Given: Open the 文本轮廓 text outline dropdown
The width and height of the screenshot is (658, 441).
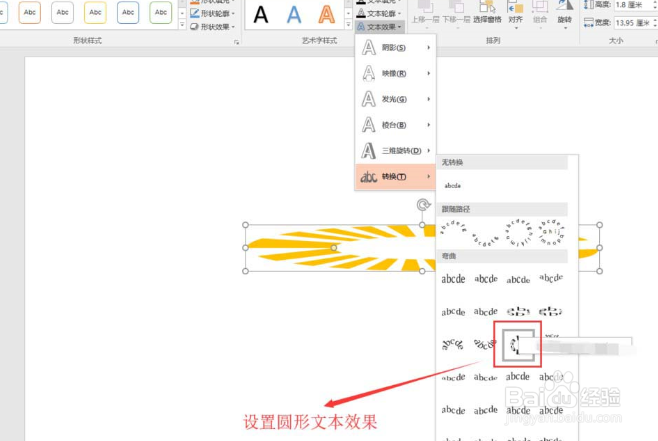Looking at the screenshot, I should click(379, 13).
